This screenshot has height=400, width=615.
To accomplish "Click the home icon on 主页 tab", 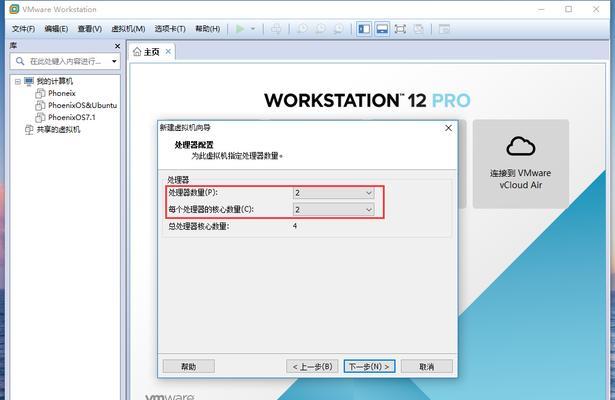I will 137,52.
